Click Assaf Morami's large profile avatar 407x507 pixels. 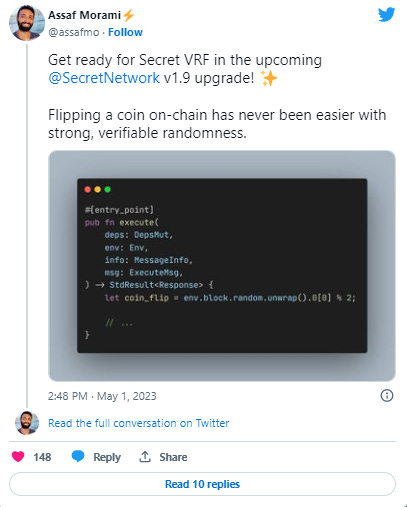coord(27,23)
